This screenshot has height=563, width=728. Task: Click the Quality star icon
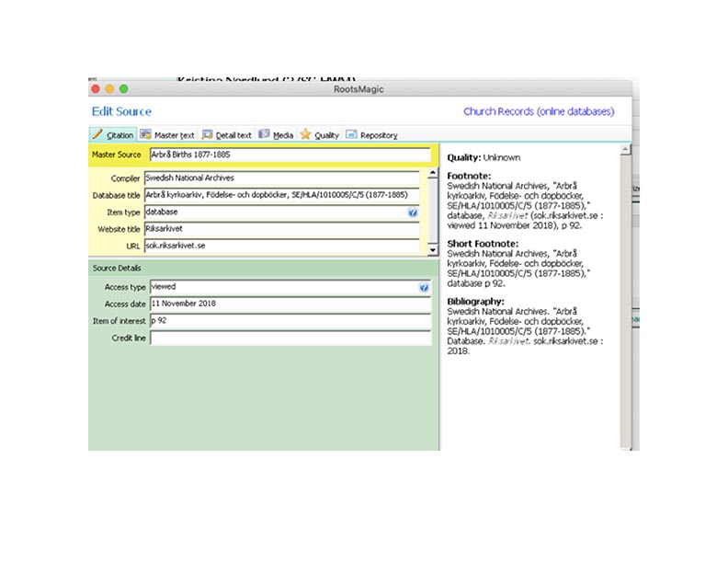[305, 134]
